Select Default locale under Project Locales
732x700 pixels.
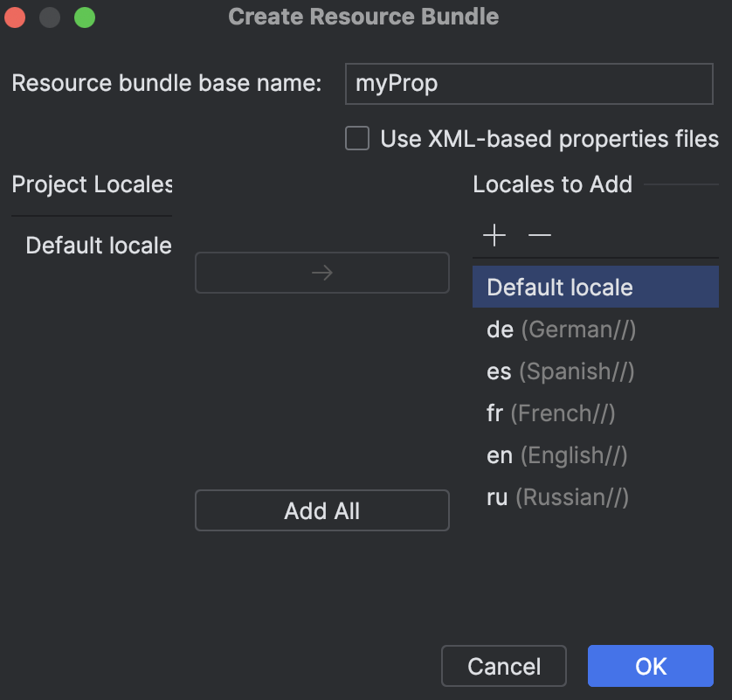(98, 246)
